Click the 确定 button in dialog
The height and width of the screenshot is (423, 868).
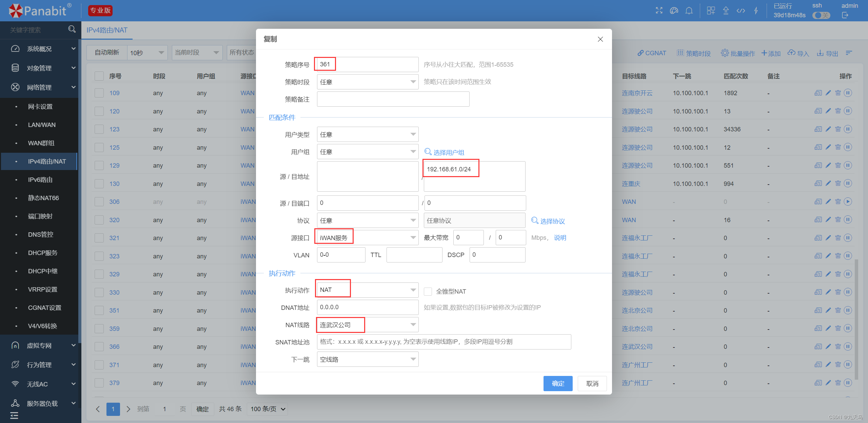(558, 383)
